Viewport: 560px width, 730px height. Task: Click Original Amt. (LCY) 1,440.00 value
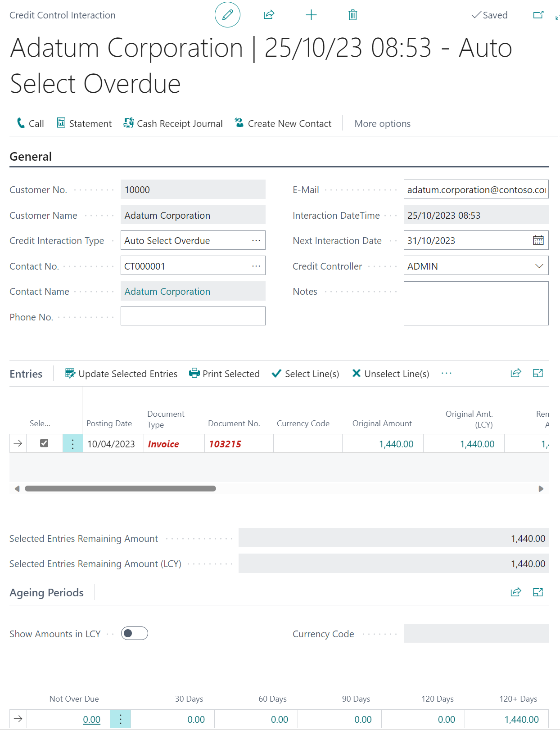[477, 444]
